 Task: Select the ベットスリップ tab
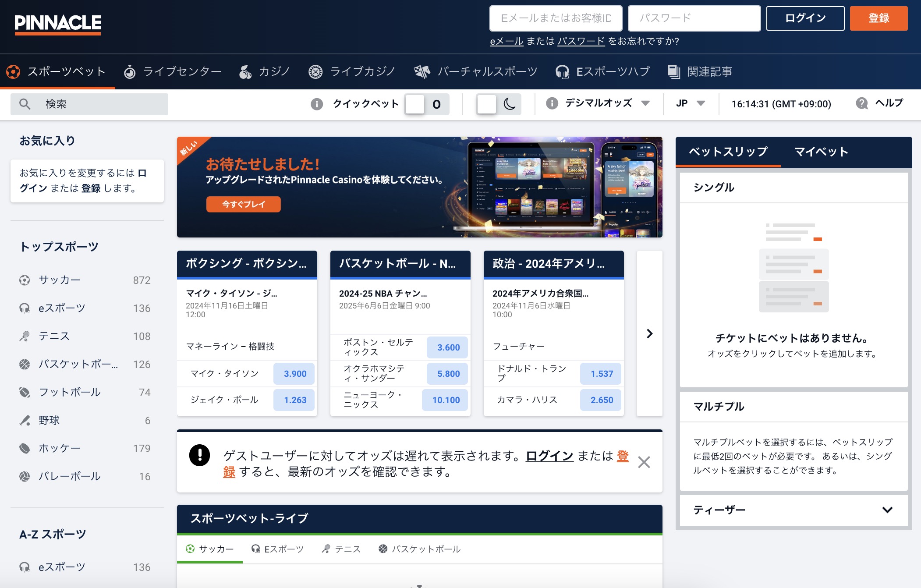pyautogui.click(x=728, y=152)
